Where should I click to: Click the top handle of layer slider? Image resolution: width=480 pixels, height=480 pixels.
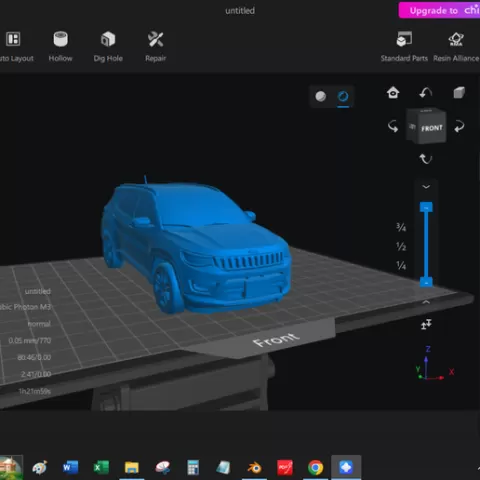[x=426, y=207]
